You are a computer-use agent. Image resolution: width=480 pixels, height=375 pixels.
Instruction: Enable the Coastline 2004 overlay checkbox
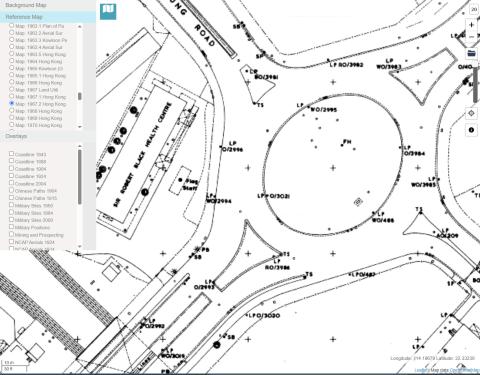point(11,183)
